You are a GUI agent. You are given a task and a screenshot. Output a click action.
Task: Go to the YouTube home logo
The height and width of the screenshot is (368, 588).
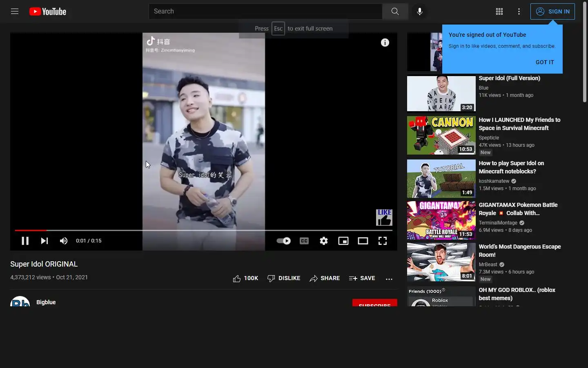click(x=48, y=11)
